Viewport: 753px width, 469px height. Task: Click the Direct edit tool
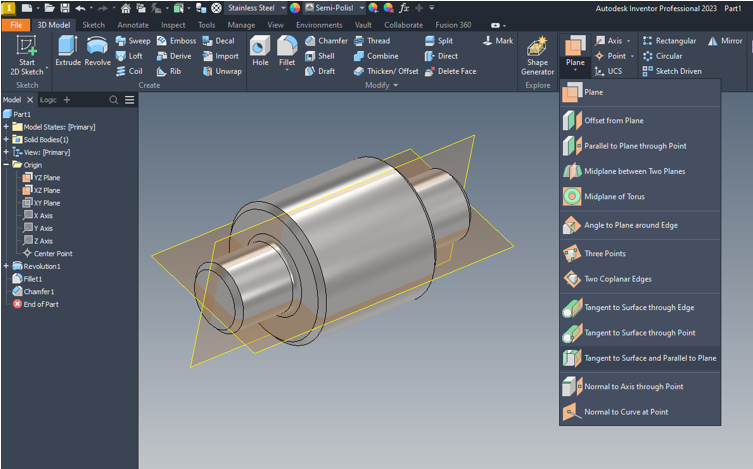(441, 56)
